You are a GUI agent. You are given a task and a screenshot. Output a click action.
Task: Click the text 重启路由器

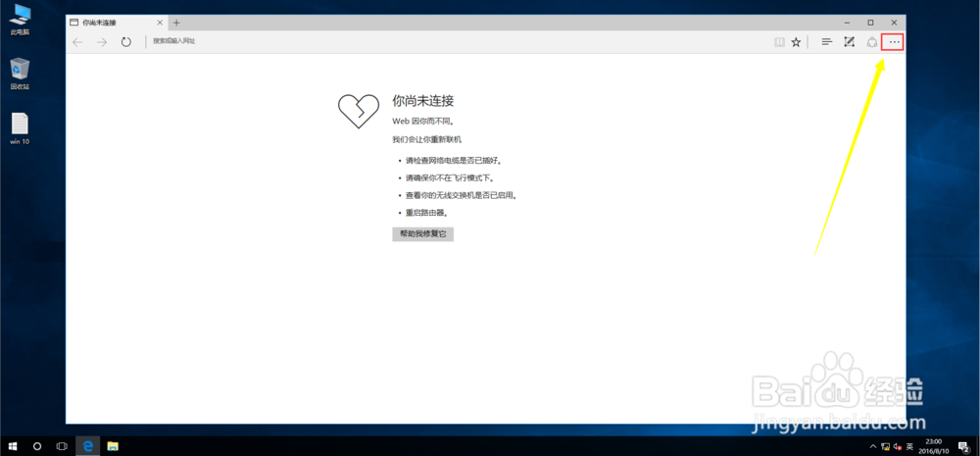click(x=427, y=213)
